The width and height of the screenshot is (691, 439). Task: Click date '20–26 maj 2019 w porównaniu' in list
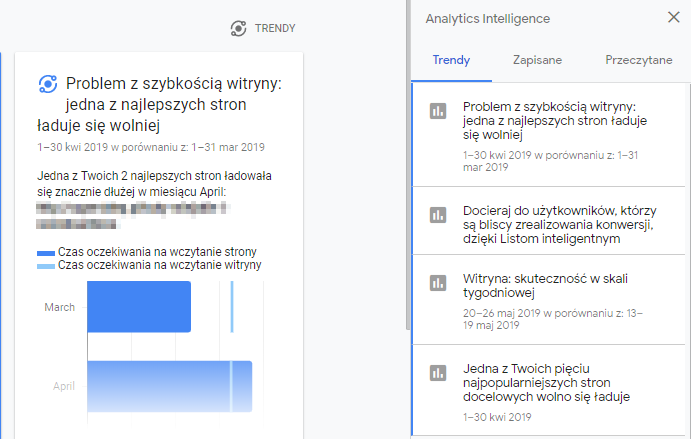553,319
